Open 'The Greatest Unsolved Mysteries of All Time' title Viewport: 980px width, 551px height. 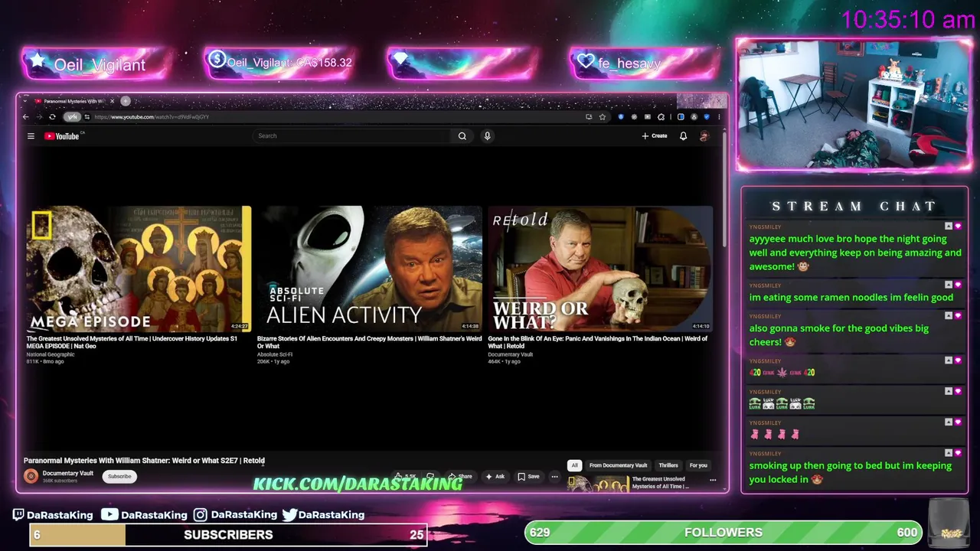pyautogui.click(x=132, y=342)
